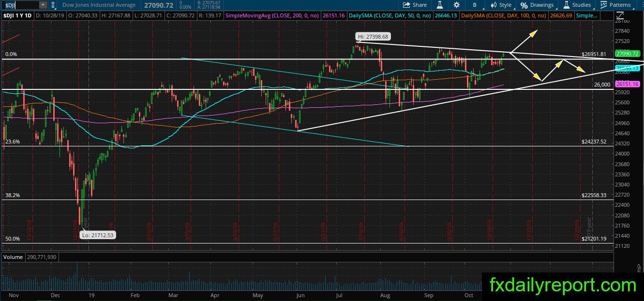Image resolution: width=644 pixels, height=301 pixels.
Task: Click the O: 27040.33 open value
Action: coord(82,15)
